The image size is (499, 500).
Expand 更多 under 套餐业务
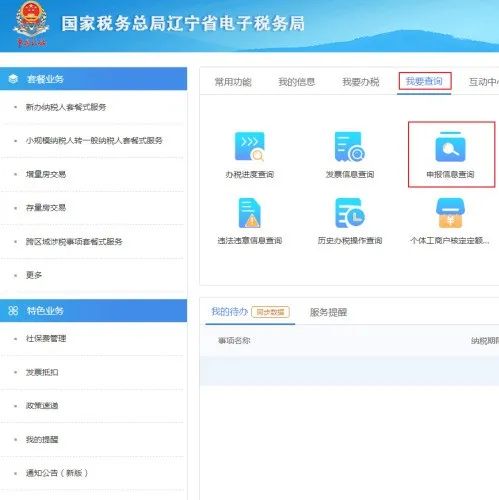[34, 275]
